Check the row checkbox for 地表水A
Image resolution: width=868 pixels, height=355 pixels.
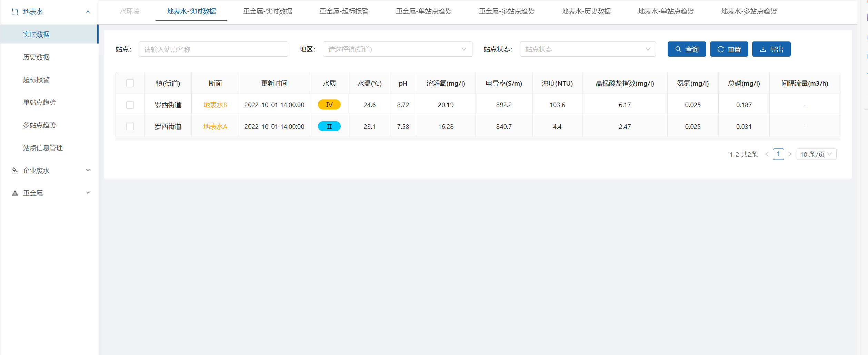130,126
